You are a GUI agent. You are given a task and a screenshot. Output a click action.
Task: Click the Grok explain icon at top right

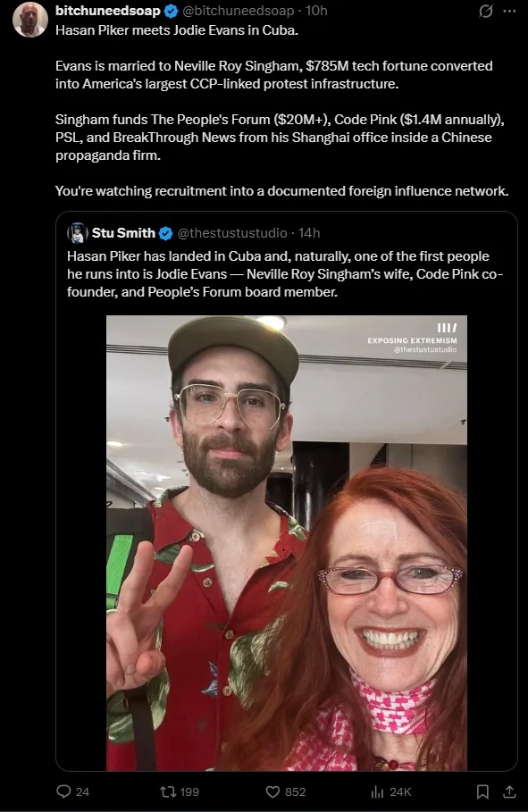click(485, 11)
